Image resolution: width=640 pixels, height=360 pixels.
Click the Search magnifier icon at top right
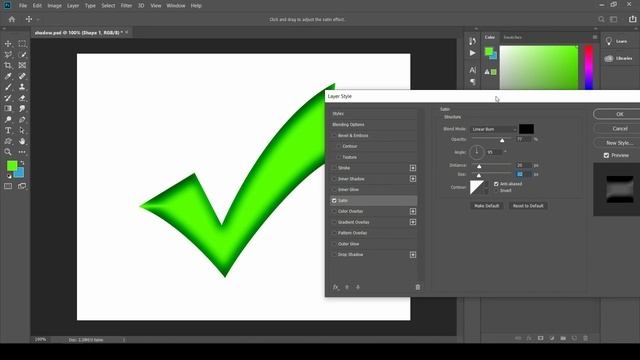point(601,19)
